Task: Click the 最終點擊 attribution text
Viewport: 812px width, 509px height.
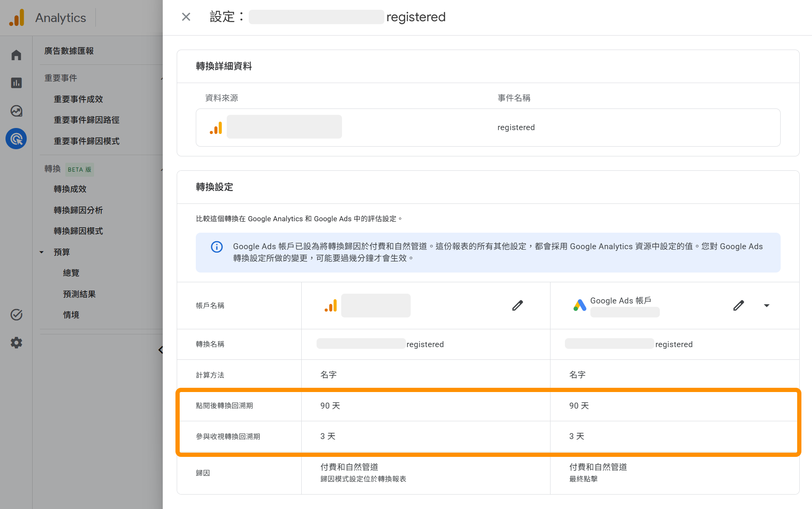Action: point(583,479)
